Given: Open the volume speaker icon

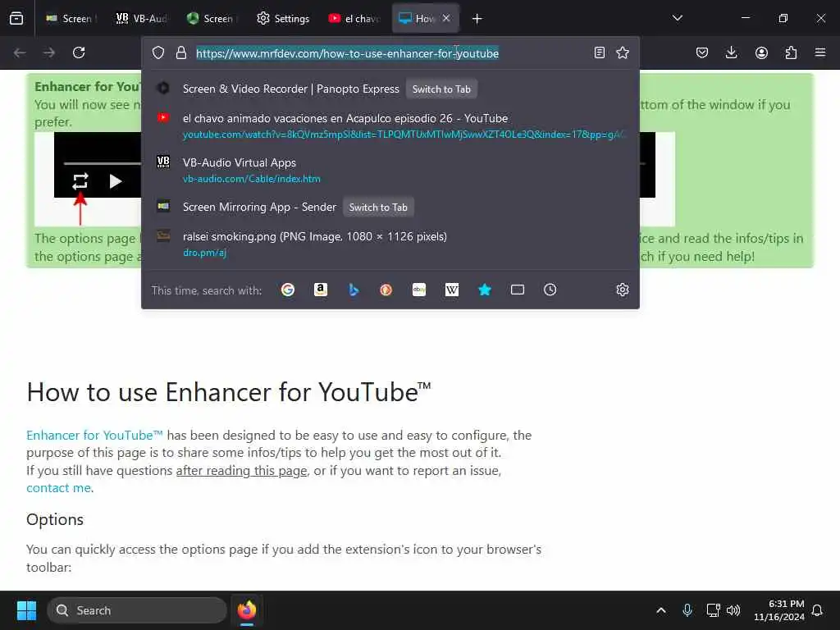Looking at the screenshot, I should pyautogui.click(x=733, y=610).
